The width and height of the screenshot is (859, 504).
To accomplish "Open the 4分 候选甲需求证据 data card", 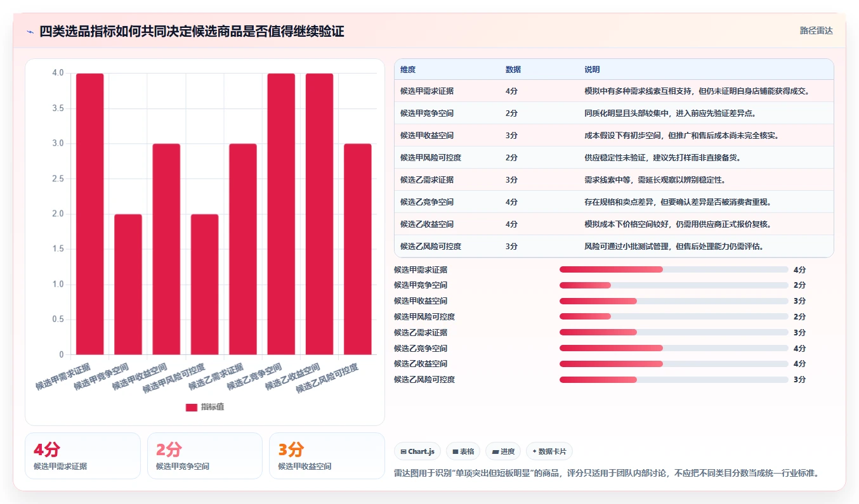I will tap(82, 456).
